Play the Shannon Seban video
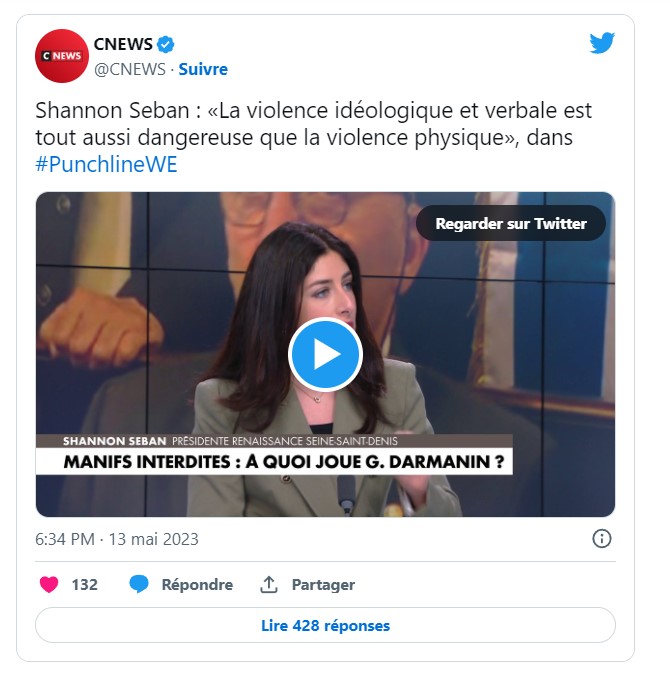The width and height of the screenshot is (670, 685). pyautogui.click(x=325, y=354)
